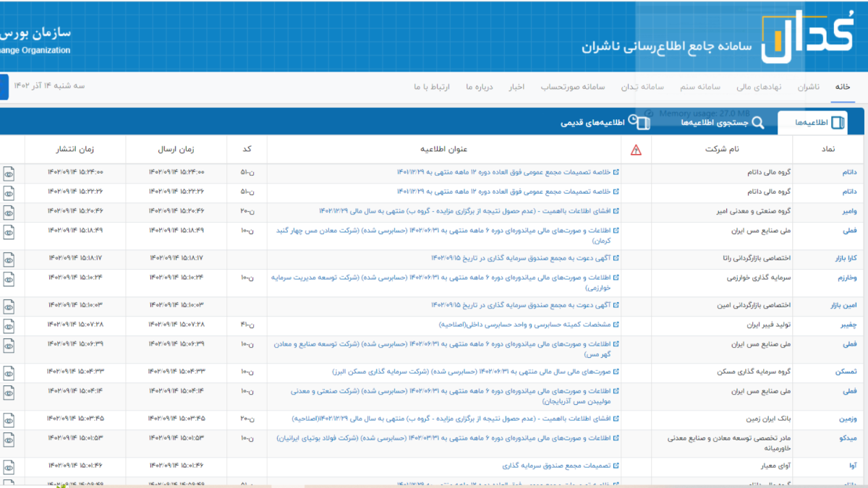The height and width of the screenshot is (488, 868).
Task: Open the وخارزم symbol link
Action: pos(846,278)
